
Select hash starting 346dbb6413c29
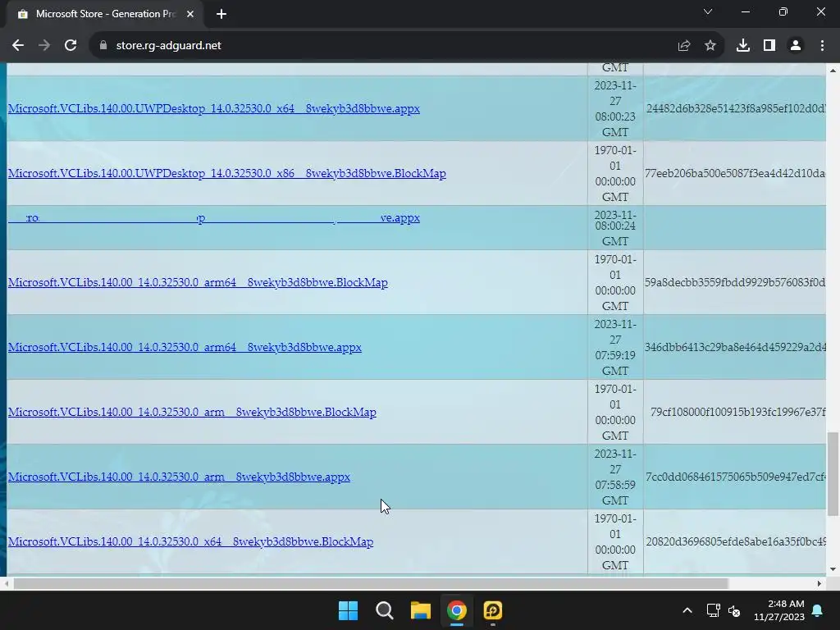click(x=735, y=347)
